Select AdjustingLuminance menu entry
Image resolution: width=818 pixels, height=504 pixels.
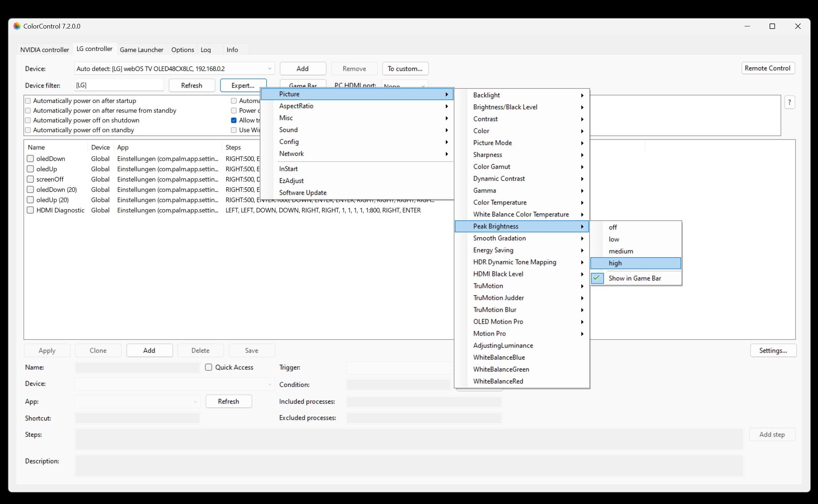(x=522, y=345)
